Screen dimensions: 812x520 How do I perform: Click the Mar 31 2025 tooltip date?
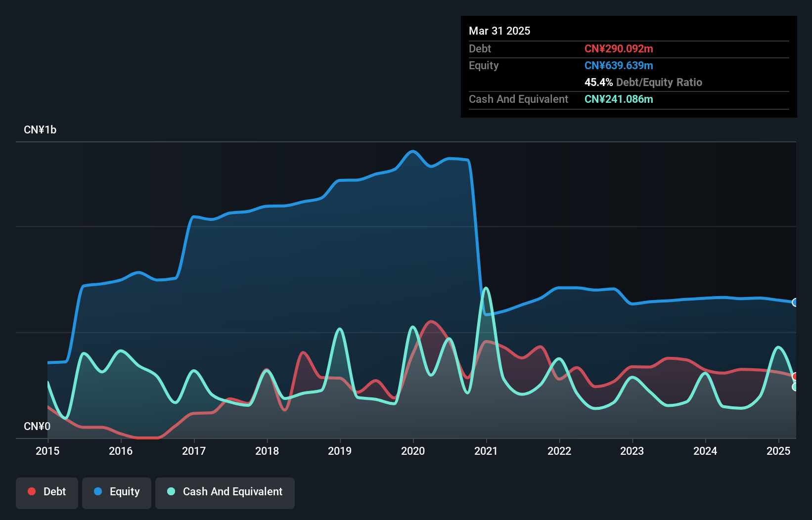[499, 31]
